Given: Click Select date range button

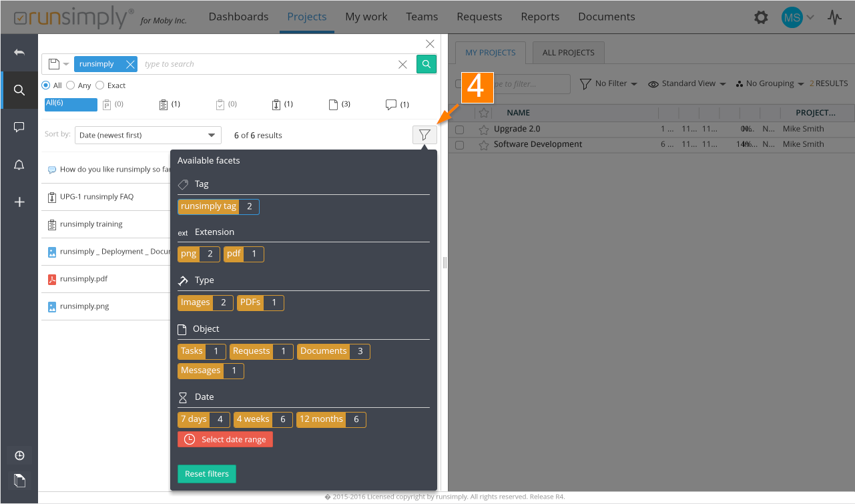Looking at the screenshot, I should coord(226,439).
